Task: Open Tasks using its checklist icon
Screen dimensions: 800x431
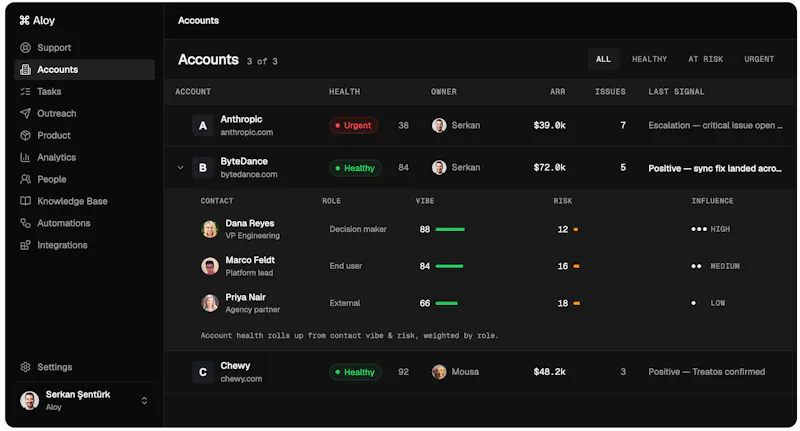Action: coord(25,92)
